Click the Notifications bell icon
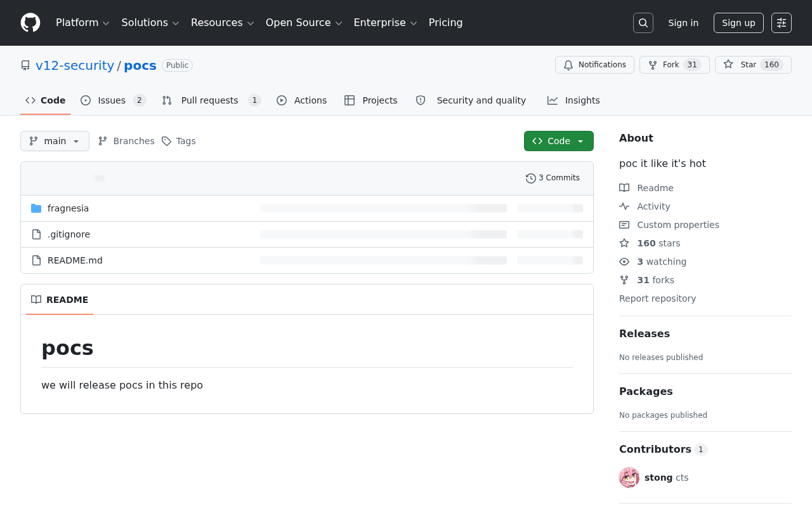 click(568, 65)
